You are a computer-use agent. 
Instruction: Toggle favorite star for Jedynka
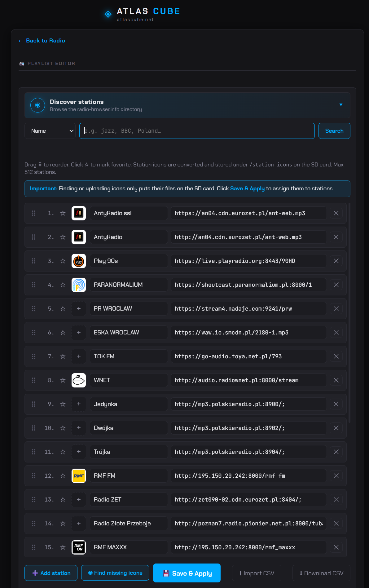click(x=63, y=404)
